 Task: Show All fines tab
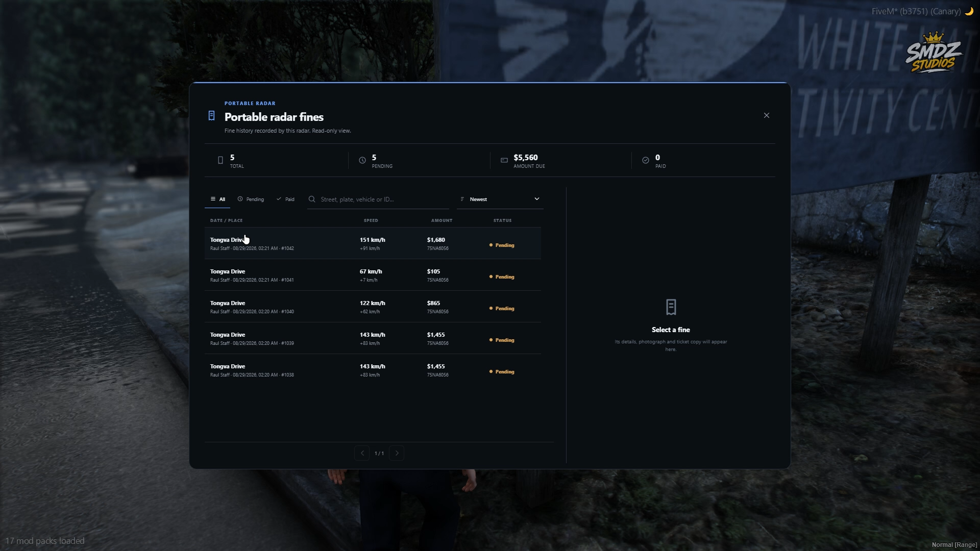[217, 199]
